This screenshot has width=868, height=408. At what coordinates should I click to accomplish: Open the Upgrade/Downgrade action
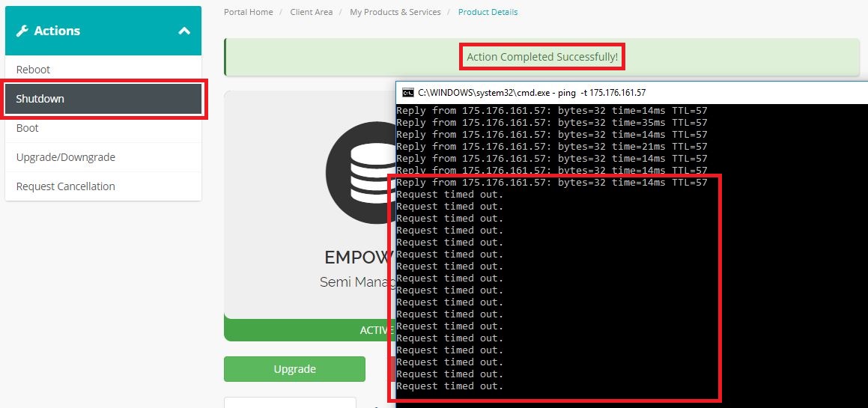(66, 157)
